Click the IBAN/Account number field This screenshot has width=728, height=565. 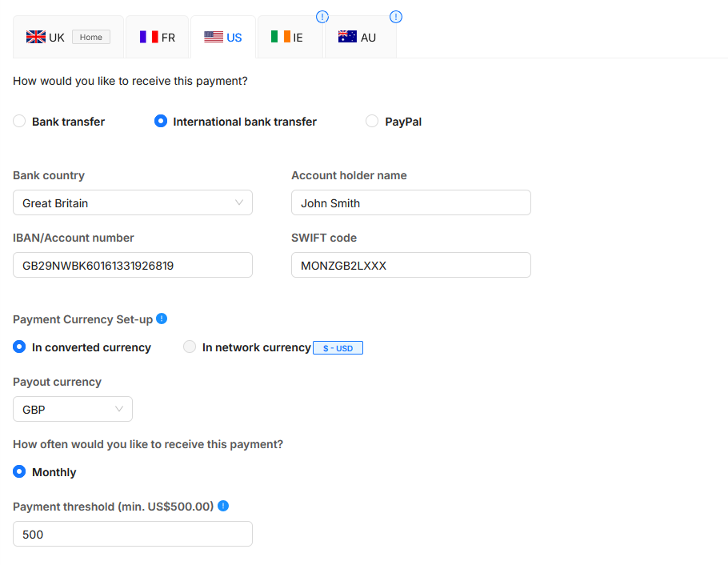pyautogui.click(x=133, y=266)
